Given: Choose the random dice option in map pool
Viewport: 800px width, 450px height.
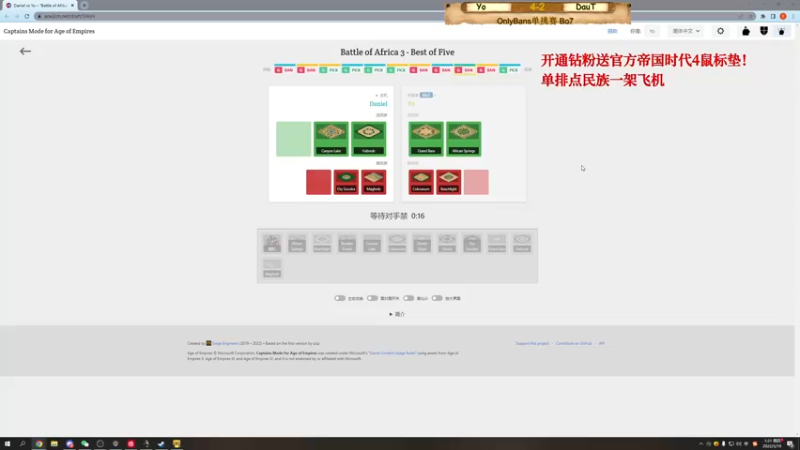Looking at the screenshot, I should point(272,243).
